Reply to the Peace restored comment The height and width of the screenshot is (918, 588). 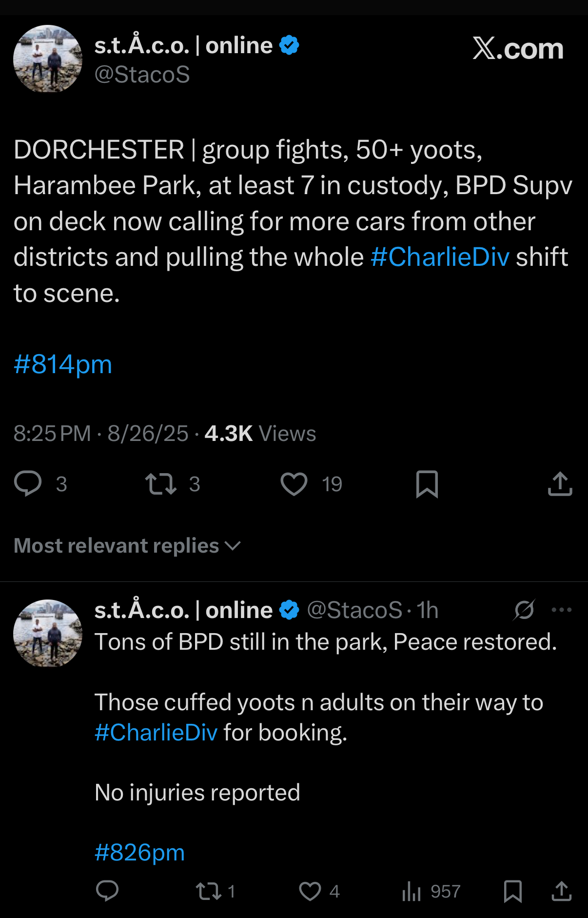[x=107, y=891]
